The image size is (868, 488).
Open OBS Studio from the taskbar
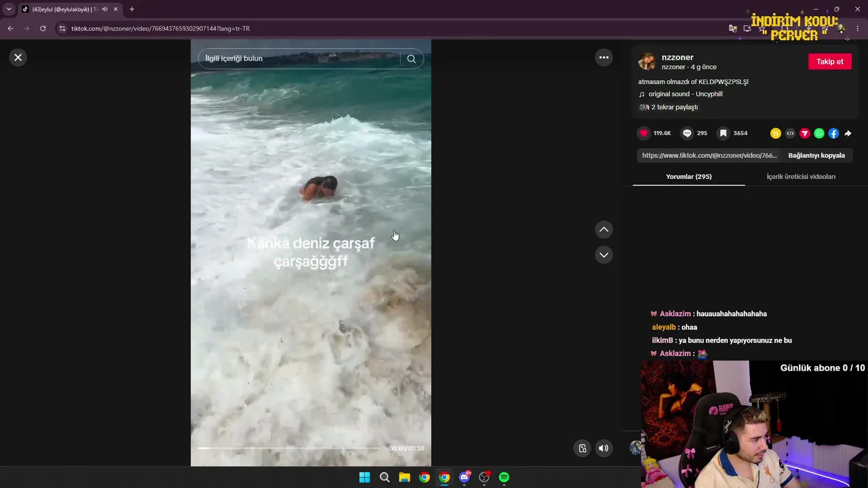[484, 477]
